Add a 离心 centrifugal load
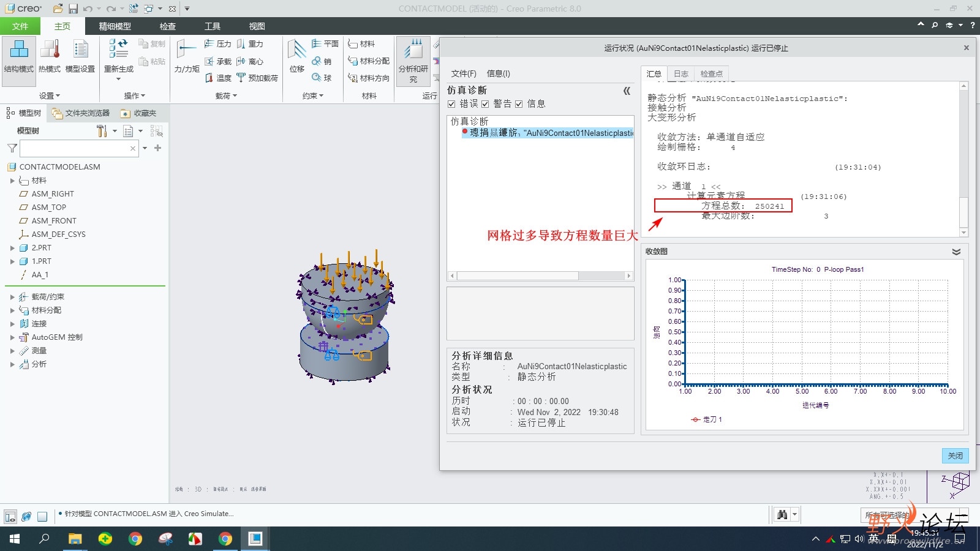This screenshot has height=551, width=980. (250, 61)
